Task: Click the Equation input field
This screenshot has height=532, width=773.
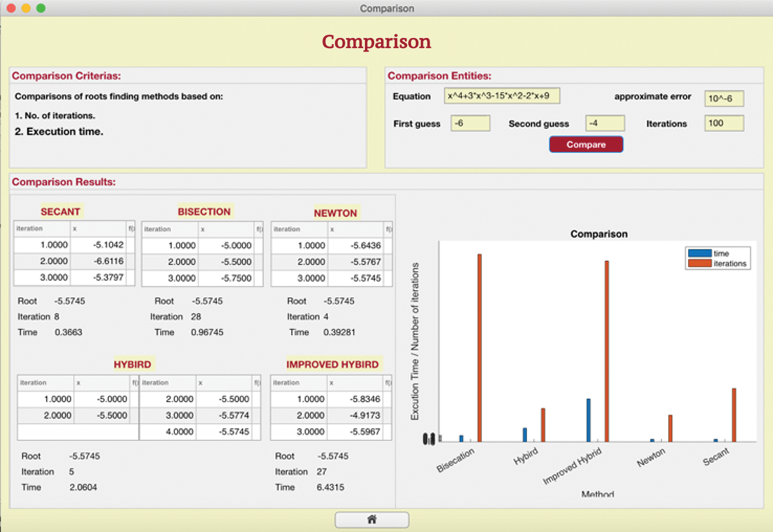Action: pyautogui.click(x=501, y=96)
